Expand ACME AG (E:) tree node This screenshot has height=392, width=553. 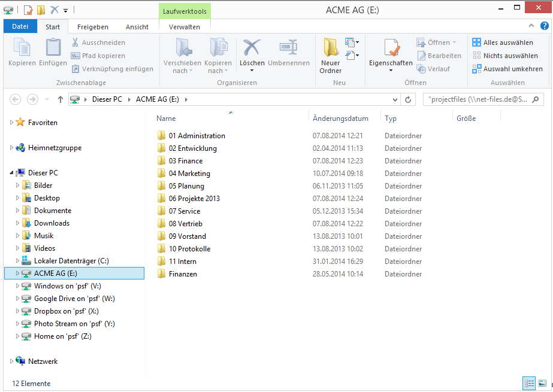pyautogui.click(x=17, y=273)
